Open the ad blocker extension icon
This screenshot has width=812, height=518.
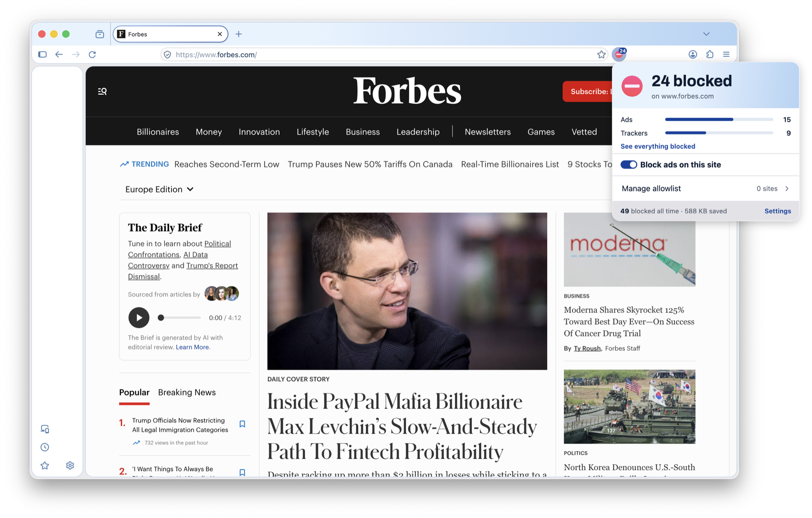click(x=619, y=54)
